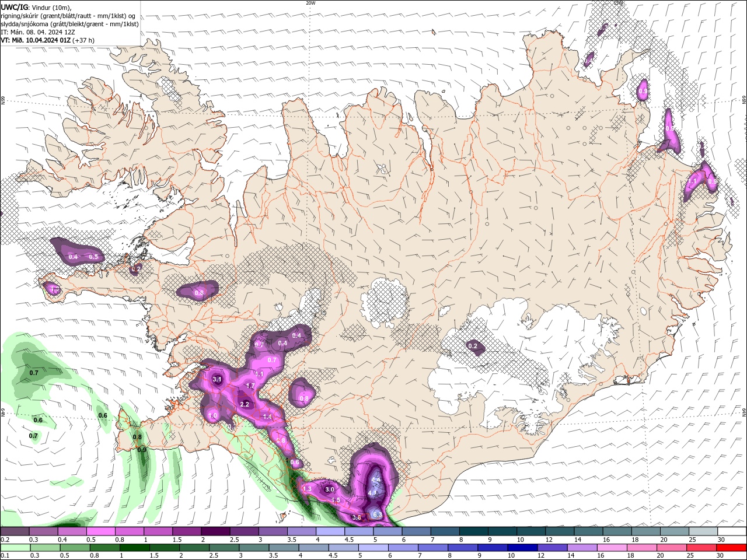747x560 pixels.
Task: Click the '1.0' snowfall value near Reykjavik
Action: click(213, 415)
